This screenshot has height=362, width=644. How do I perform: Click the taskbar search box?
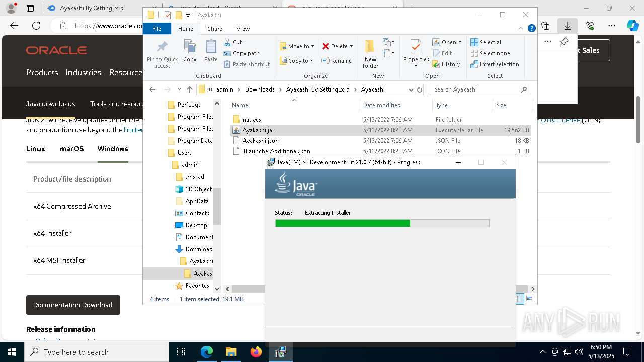[97, 352]
